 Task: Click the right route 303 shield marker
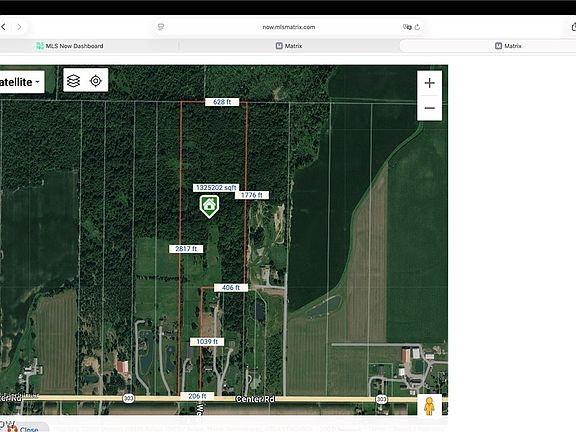381,399
